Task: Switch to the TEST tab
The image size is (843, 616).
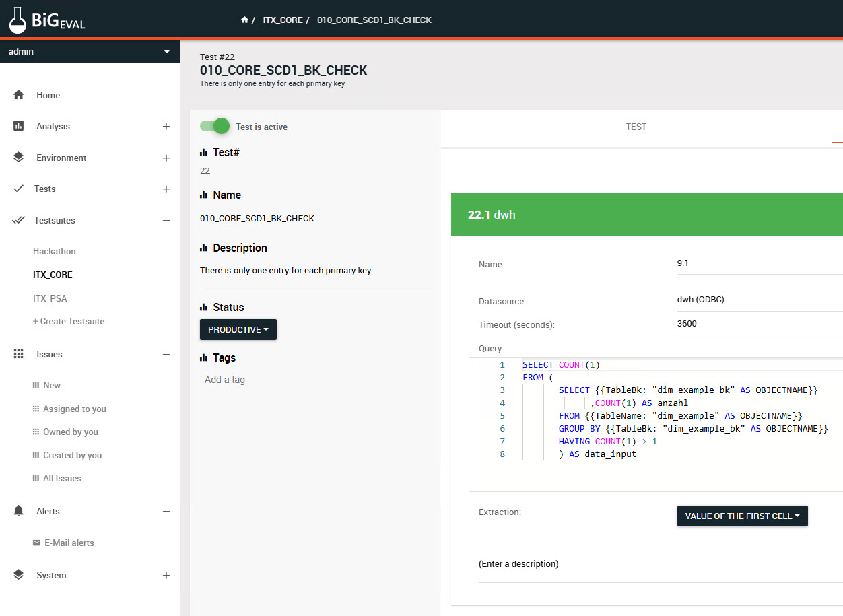Action: tap(636, 127)
